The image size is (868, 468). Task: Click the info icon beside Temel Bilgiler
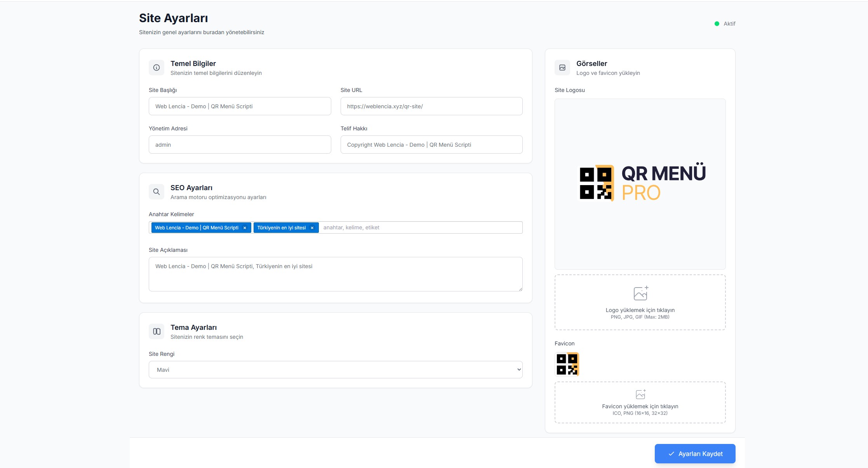pyautogui.click(x=157, y=68)
